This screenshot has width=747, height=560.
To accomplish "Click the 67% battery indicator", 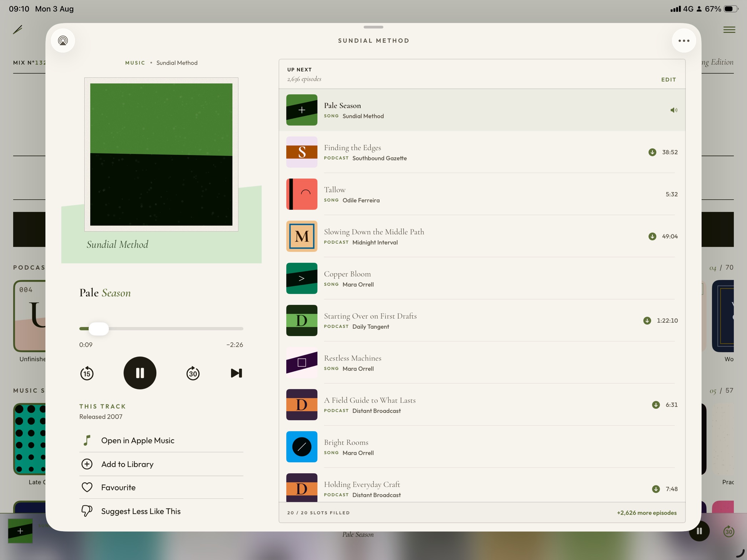I will click(x=721, y=9).
